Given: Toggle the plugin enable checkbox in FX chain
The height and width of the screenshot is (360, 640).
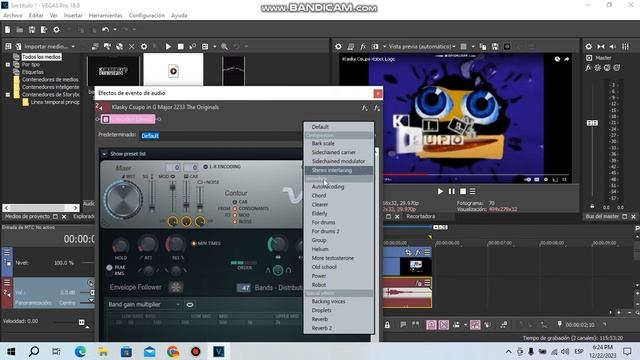Looking at the screenshot, I should [x=106, y=119].
